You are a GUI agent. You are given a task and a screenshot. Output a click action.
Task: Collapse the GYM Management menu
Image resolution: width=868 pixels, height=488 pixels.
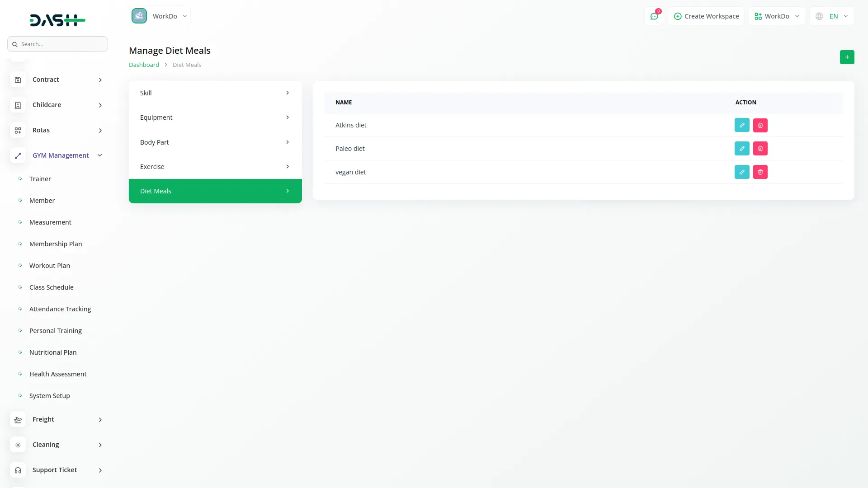tap(100, 155)
